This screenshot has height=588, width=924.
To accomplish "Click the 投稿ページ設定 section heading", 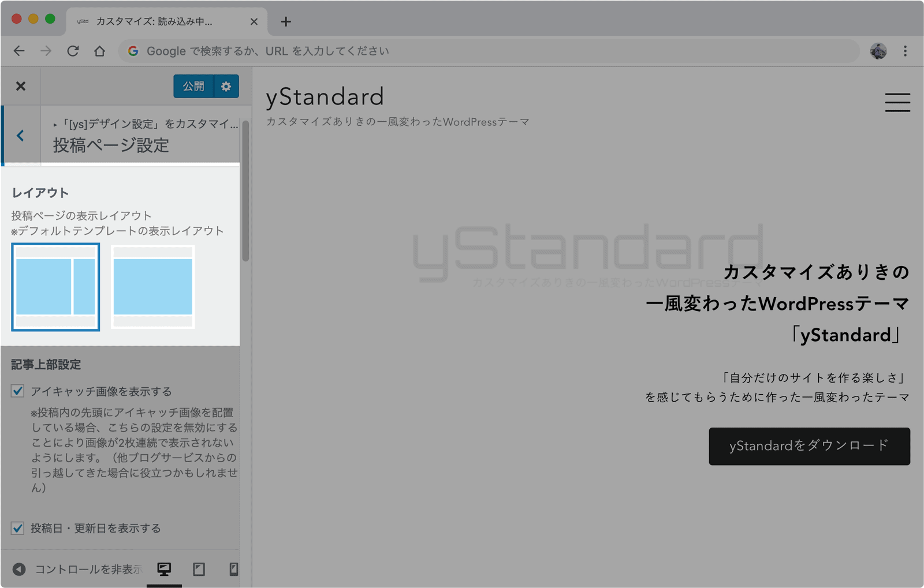I will pyautogui.click(x=111, y=145).
